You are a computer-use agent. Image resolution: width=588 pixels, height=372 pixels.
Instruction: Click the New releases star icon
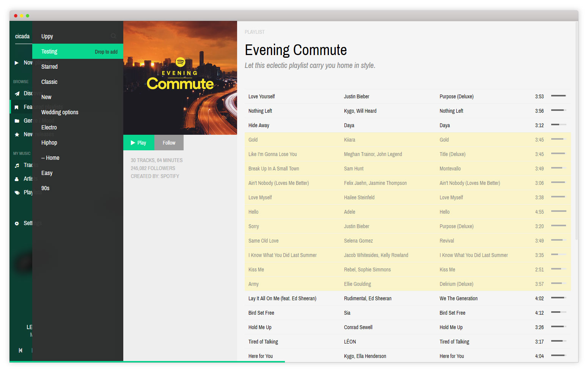pos(17,134)
